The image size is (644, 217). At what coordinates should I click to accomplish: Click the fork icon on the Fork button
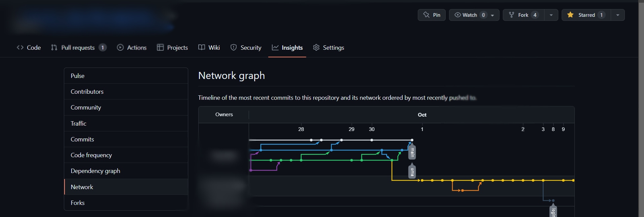(511, 15)
